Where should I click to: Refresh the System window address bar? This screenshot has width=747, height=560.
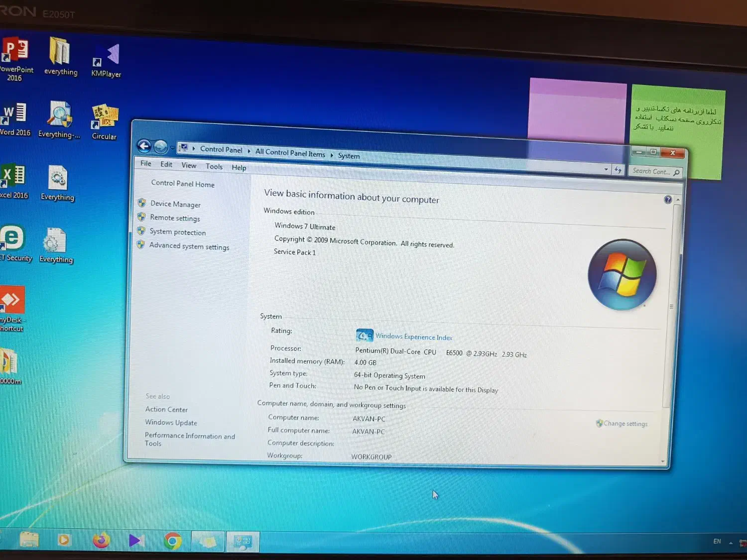[618, 170]
